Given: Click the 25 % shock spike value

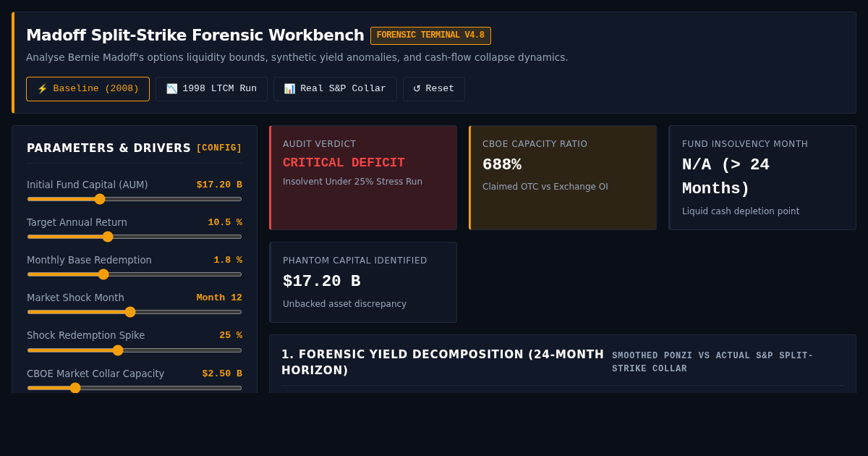Looking at the screenshot, I should pyautogui.click(x=231, y=335).
